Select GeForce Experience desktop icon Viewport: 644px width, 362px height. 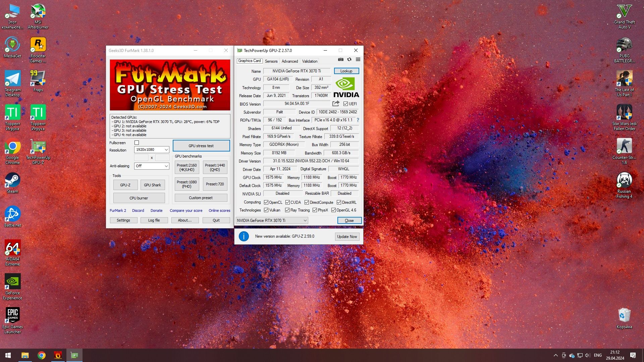coord(12,287)
